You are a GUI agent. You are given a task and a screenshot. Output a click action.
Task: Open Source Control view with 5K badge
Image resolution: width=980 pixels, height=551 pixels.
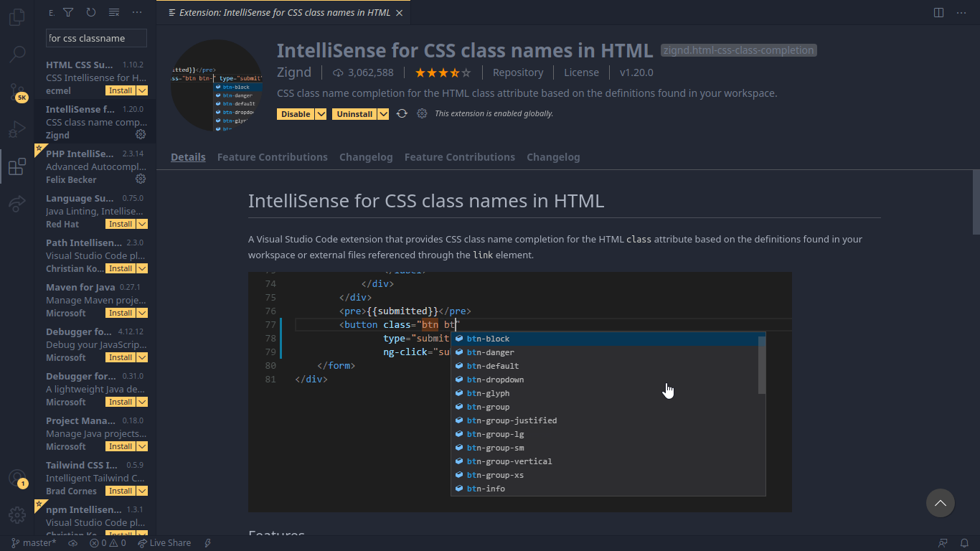click(x=17, y=92)
